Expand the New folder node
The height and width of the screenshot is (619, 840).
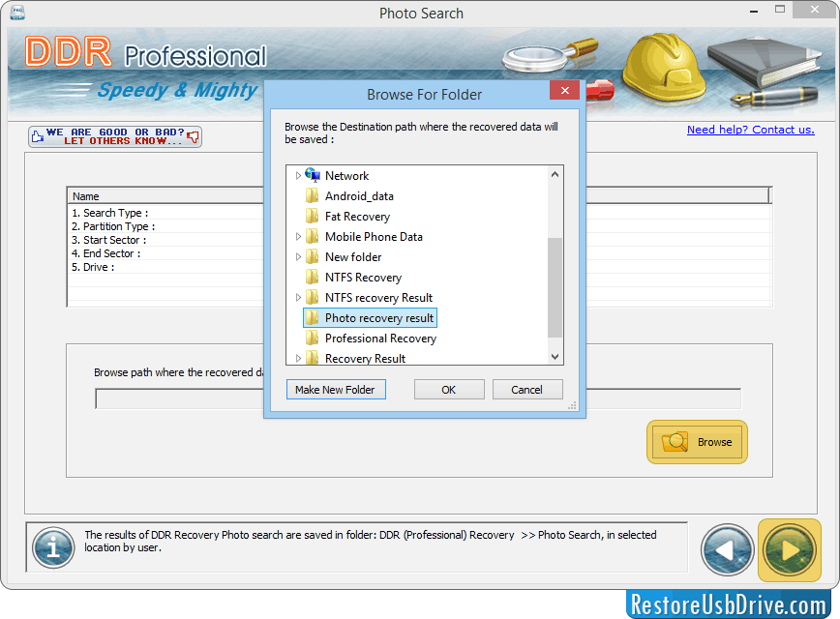pos(298,257)
